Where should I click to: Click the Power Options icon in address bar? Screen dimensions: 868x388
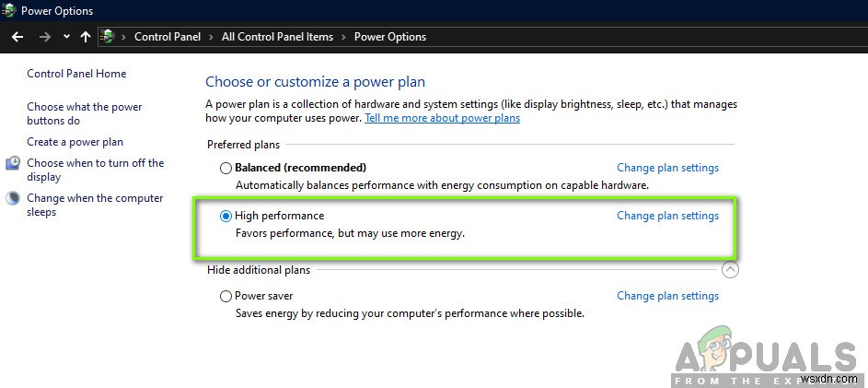tap(108, 37)
